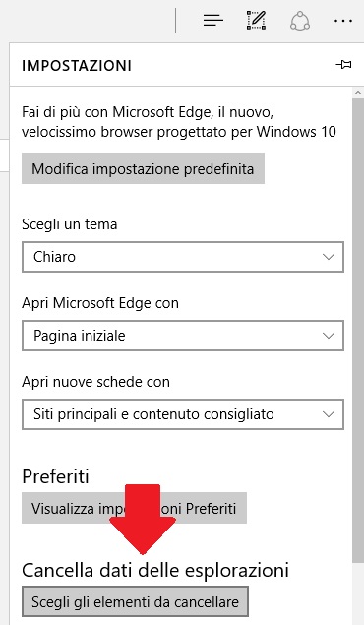
Task: Expand chevron of Apri nuove schede combo
Action: [329, 414]
